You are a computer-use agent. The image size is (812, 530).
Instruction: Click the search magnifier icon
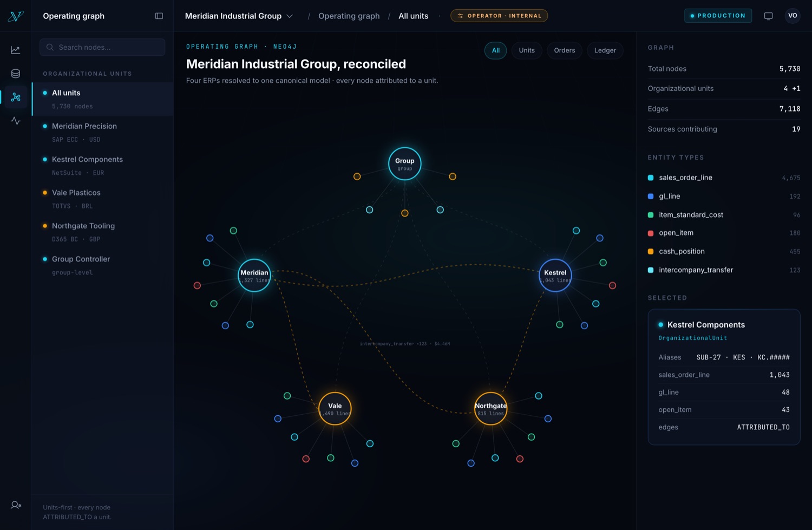[50, 47]
